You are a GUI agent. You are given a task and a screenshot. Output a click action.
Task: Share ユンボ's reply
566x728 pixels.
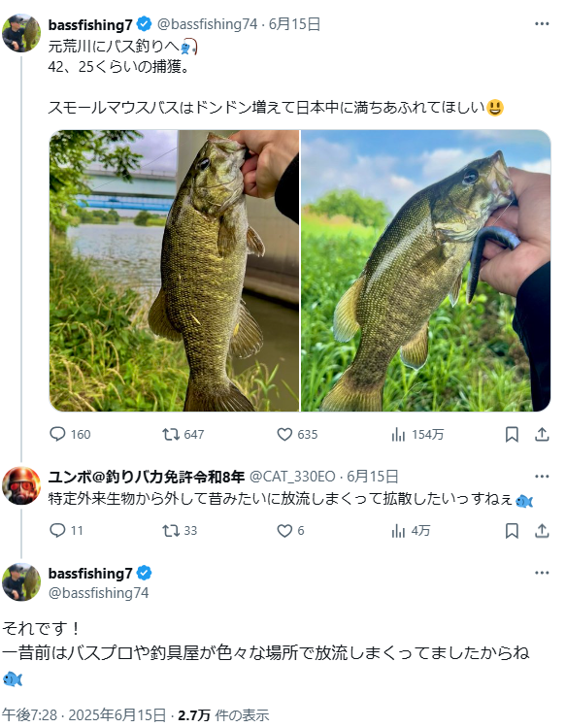(542, 531)
